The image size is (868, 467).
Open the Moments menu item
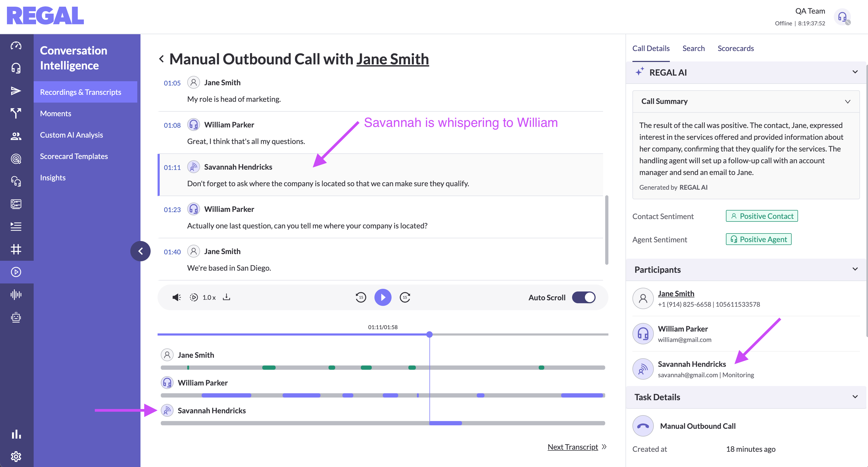click(x=56, y=114)
